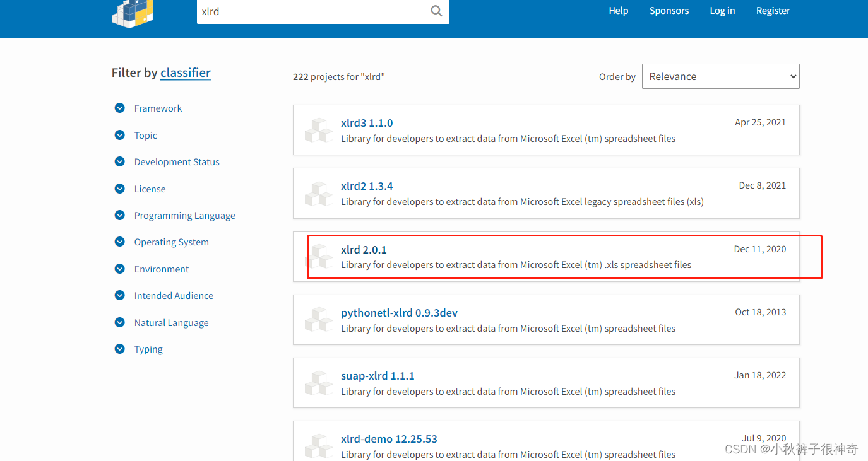The height and width of the screenshot is (461, 868).
Task: Click the suap-xlrd package cube icon
Action: (319, 383)
